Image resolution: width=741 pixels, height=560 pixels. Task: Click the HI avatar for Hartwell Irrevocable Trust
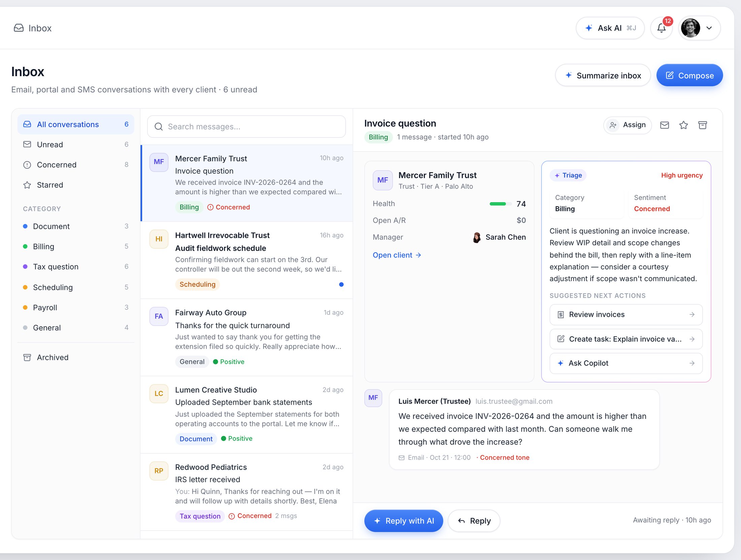(x=159, y=239)
